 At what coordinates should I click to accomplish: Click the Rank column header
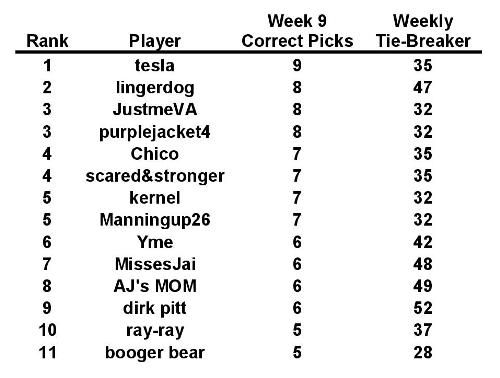point(47,41)
